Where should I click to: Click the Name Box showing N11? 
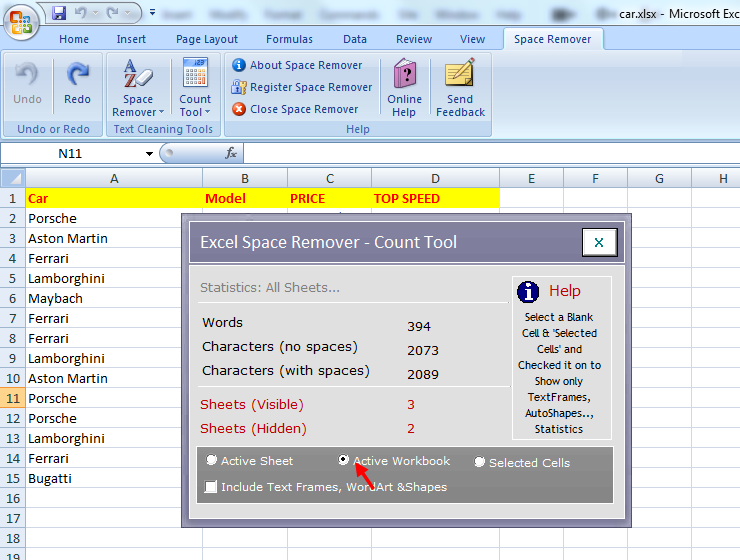[x=71, y=154]
